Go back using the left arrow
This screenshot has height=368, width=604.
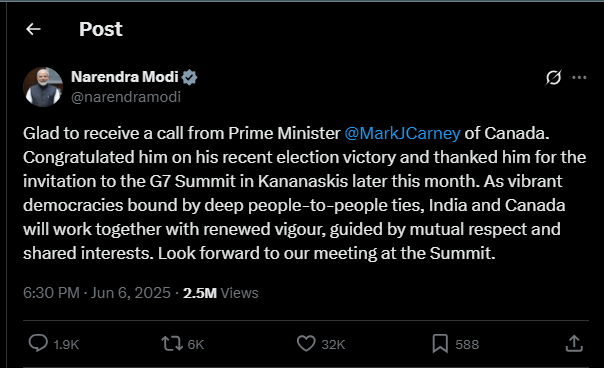pos(33,29)
